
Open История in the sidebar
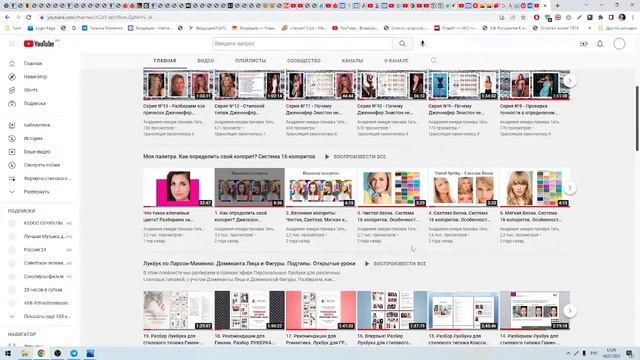point(33,138)
